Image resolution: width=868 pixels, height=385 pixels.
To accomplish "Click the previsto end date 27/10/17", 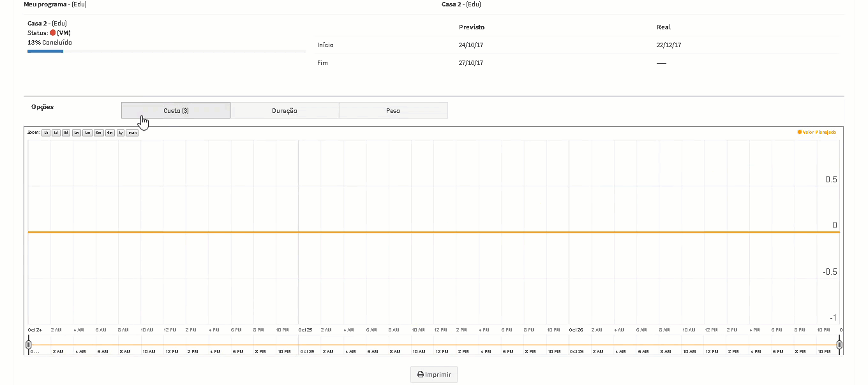I will click(470, 63).
